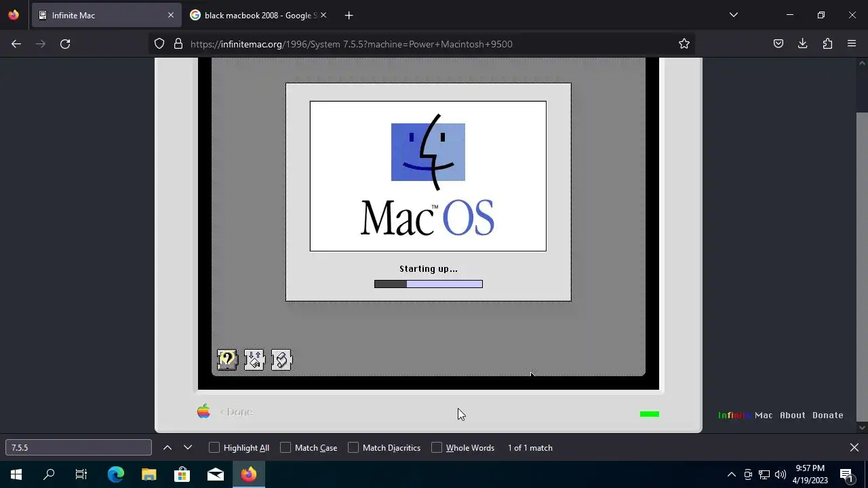
Task: Click the third startup extension icon
Action: tap(281, 360)
